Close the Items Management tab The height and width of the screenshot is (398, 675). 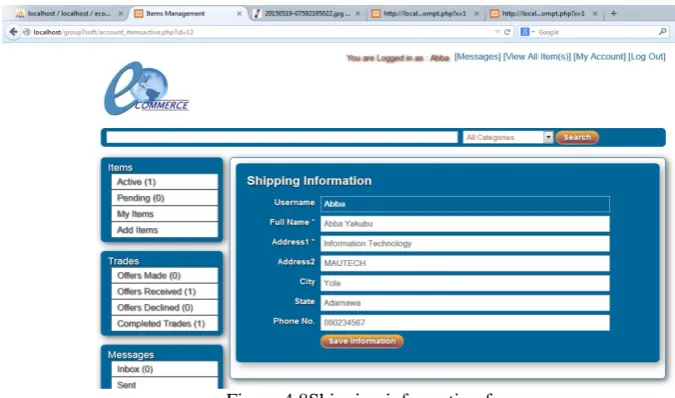click(x=239, y=14)
